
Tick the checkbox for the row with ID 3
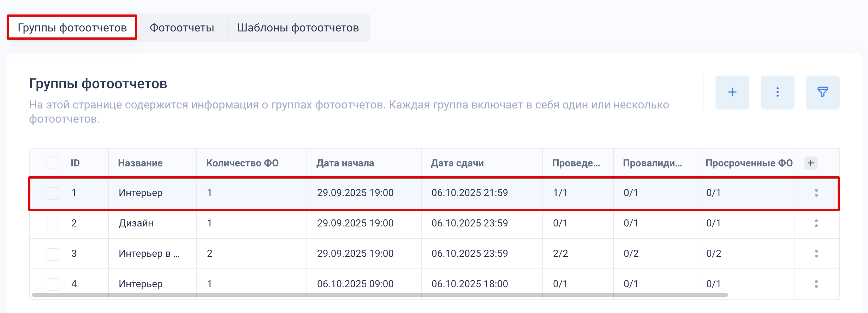tap(53, 254)
